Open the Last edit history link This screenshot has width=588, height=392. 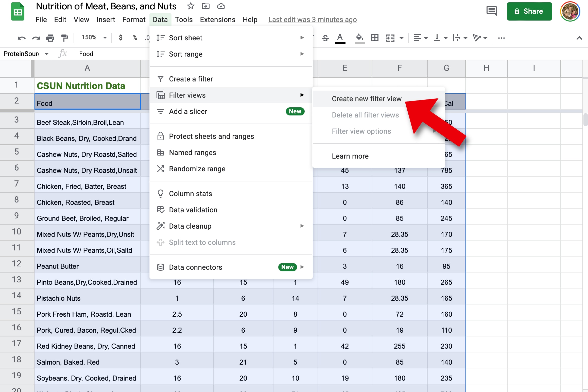[313, 20]
